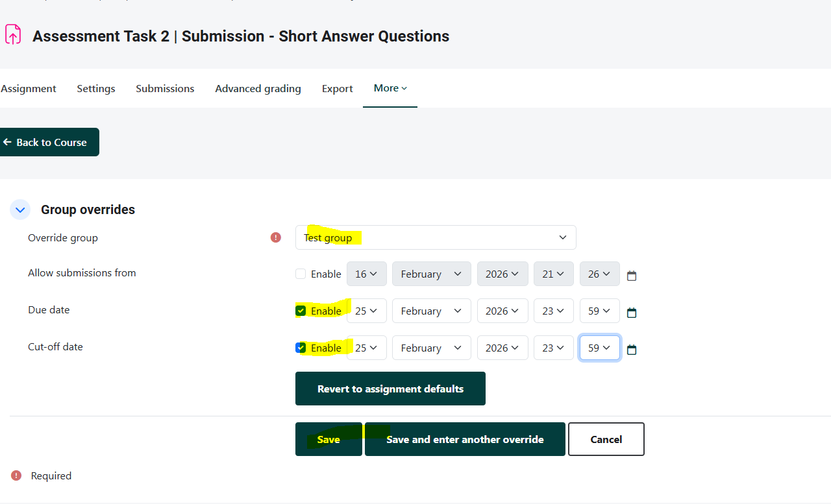Image resolution: width=831 pixels, height=504 pixels.
Task: Click the Back to Course button
Action: coord(49,142)
